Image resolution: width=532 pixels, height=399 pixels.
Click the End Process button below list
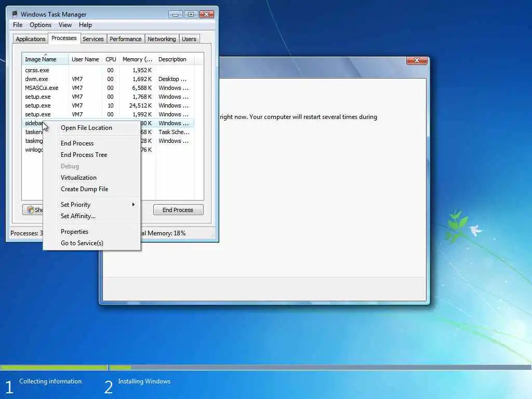coord(178,210)
